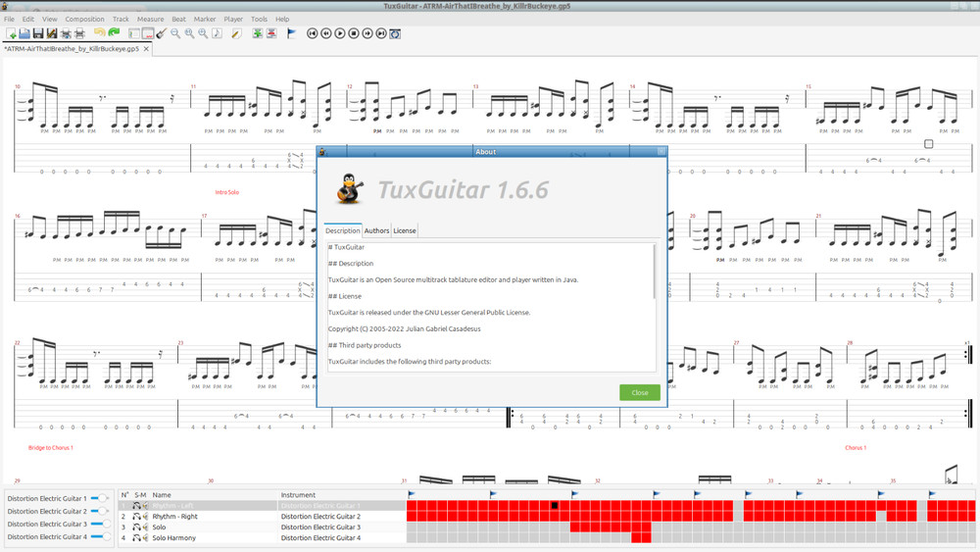Open the Tools menu

tap(259, 19)
